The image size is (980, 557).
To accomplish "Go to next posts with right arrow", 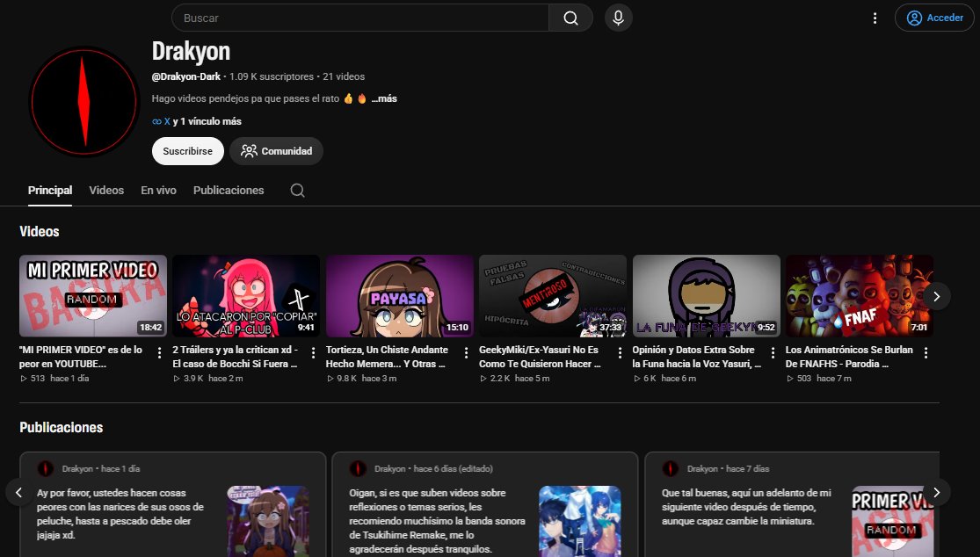I will pyautogui.click(x=936, y=493).
